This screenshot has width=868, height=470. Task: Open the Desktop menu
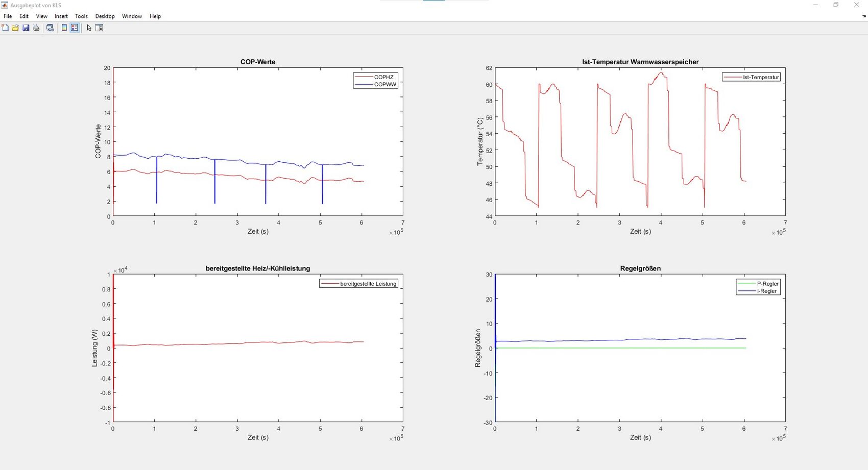(x=105, y=16)
